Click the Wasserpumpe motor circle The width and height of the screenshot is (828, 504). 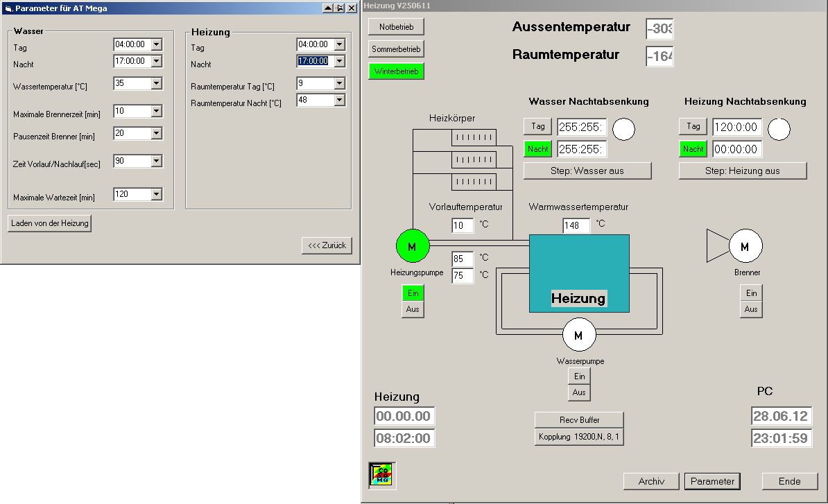coord(579,336)
